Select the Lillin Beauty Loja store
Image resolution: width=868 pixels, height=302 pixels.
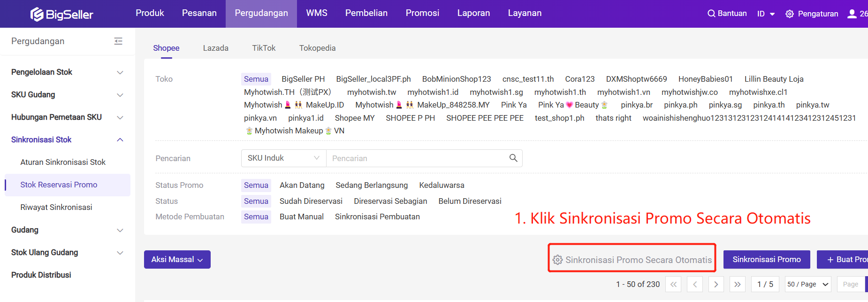click(x=774, y=79)
